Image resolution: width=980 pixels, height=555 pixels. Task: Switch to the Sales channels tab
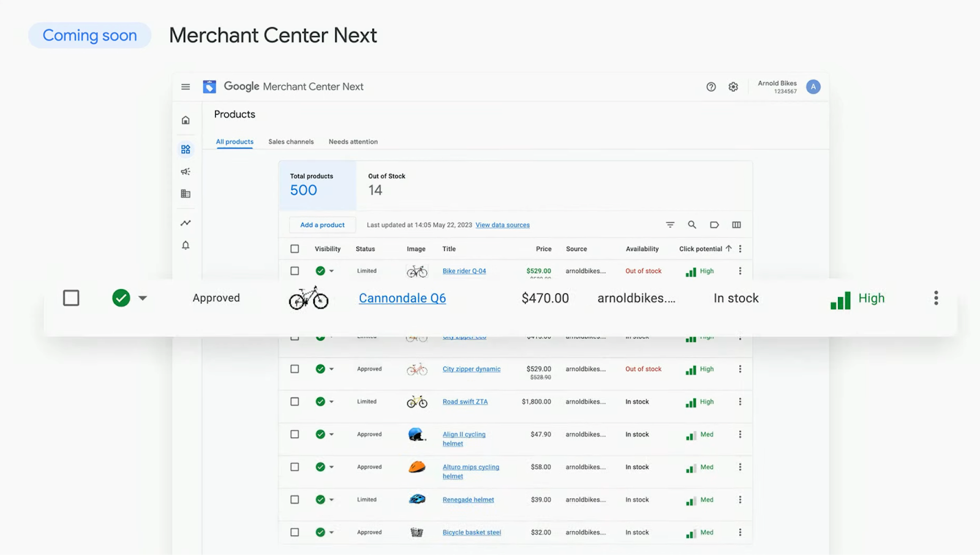291,142
